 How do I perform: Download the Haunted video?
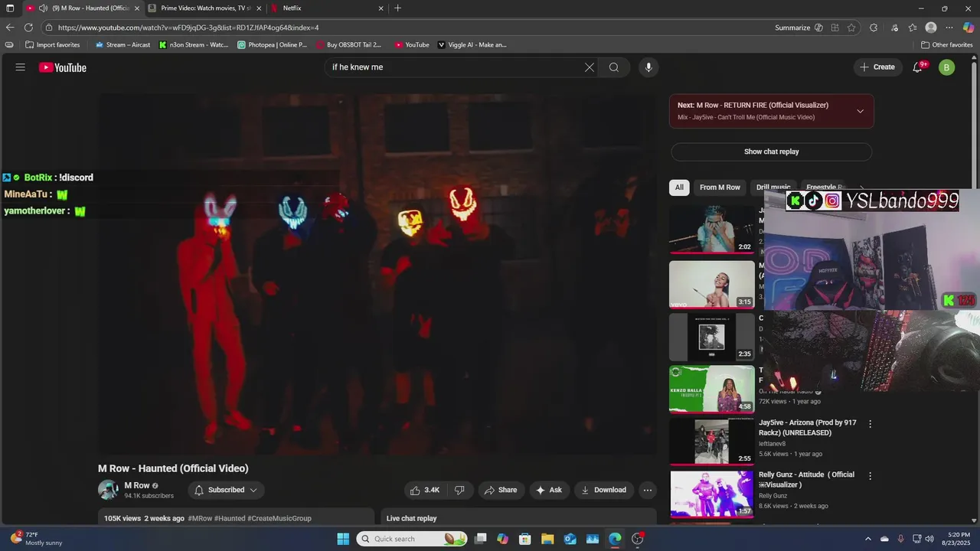[x=604, y=490]
